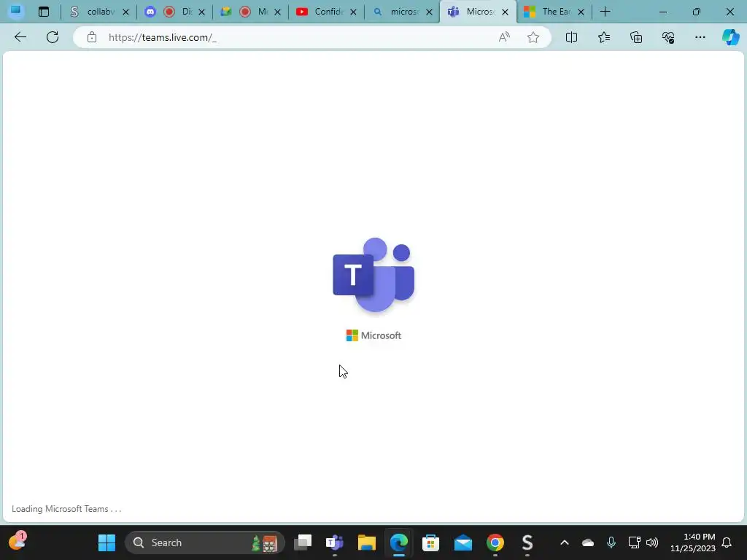Open the Windows Start menu
This screenshot has height=560, width=747.
click(x=107, y=542)
